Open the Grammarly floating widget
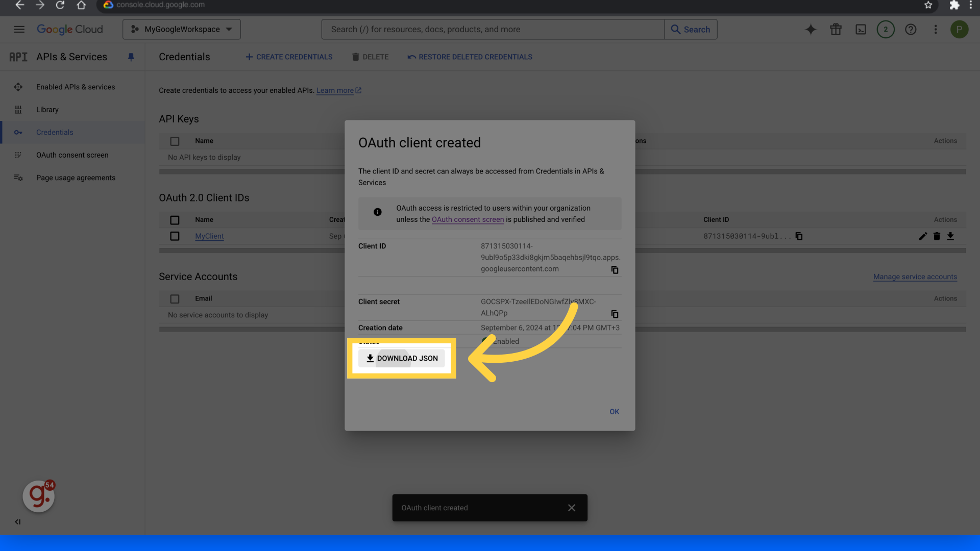Screen dimensions: 980x551 pos(39,496)
